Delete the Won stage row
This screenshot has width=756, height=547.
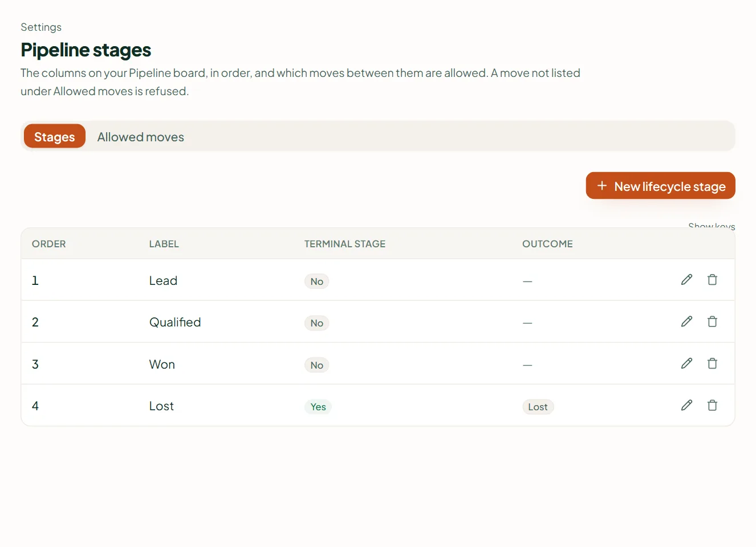pos(712,364)
